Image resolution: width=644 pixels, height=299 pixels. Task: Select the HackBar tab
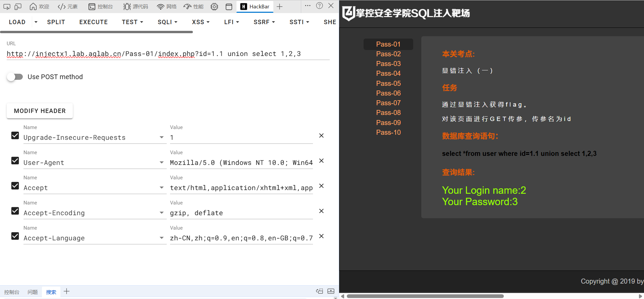tap(255, 6)
